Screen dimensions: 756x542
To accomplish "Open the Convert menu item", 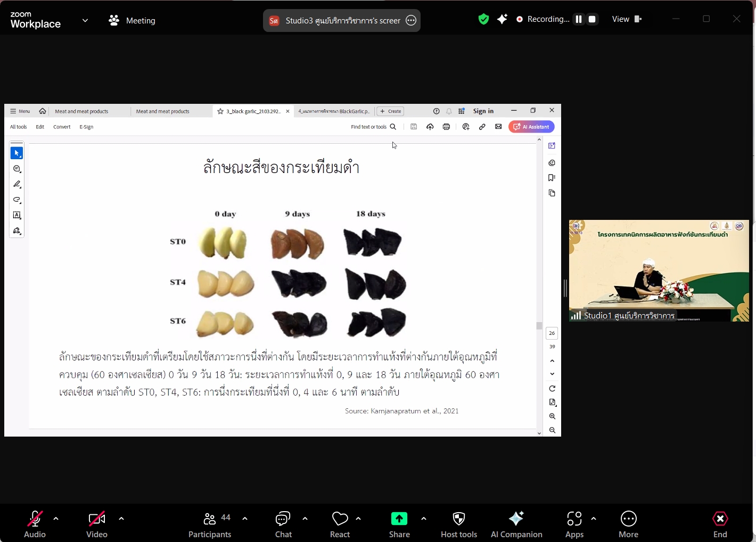I will coord(62,127).
